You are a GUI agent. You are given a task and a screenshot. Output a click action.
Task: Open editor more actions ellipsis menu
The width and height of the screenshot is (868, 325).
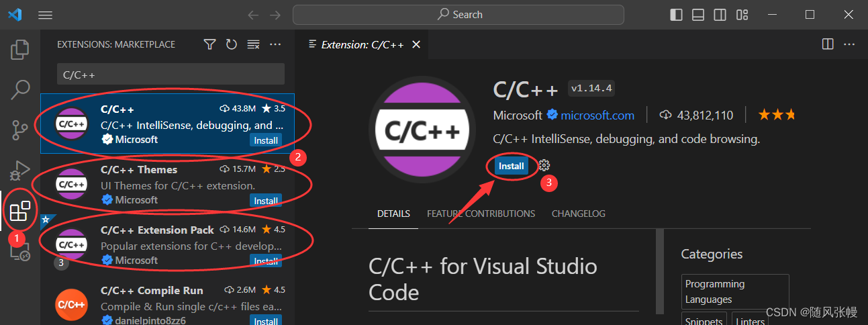(x=850, y=44)
